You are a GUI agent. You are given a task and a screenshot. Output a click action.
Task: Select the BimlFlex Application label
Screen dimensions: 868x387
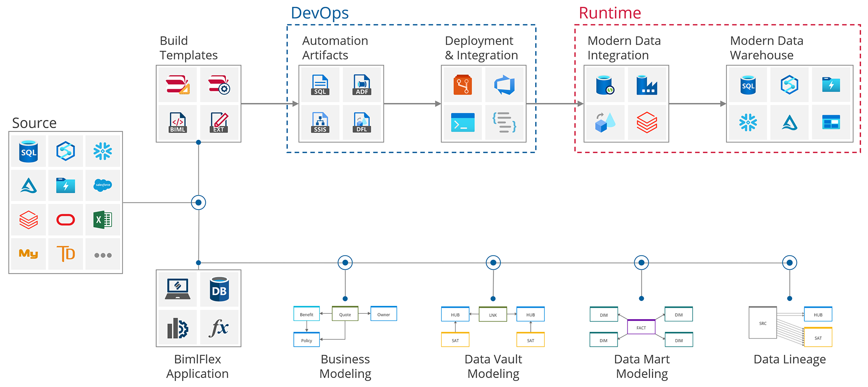[198, 366]
